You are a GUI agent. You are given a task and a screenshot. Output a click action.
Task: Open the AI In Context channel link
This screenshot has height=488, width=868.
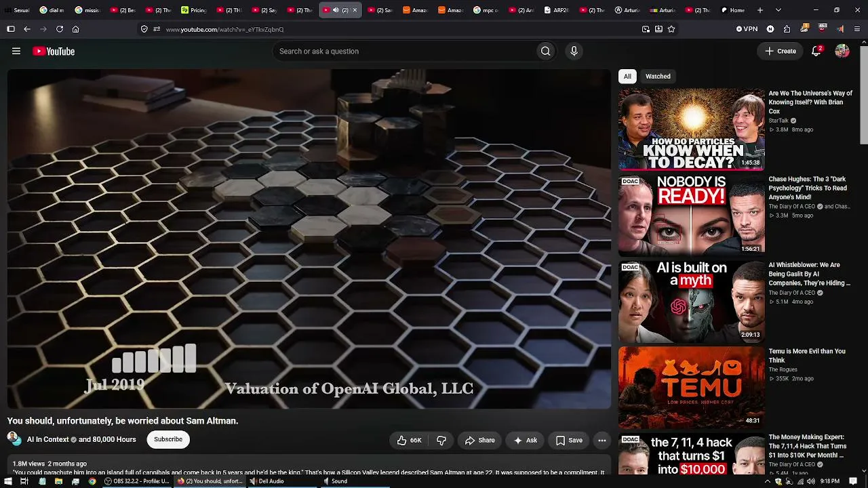[x=48, y=439]
